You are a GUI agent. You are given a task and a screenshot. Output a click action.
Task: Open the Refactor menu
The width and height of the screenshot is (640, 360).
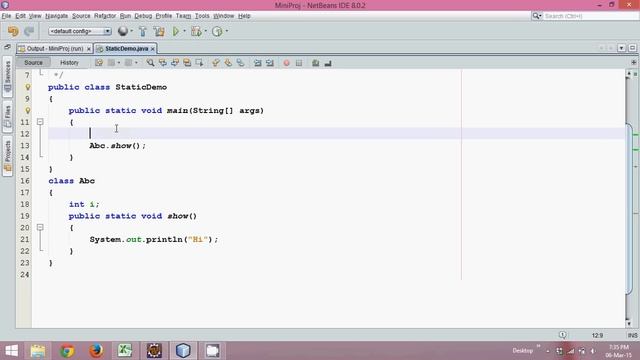[105, 16]
